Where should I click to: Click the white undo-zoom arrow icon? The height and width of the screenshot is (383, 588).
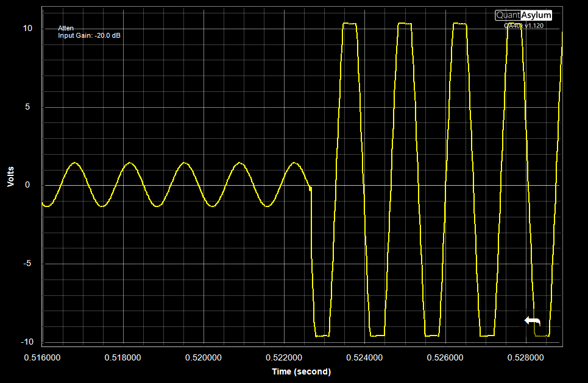click(532, 321)
